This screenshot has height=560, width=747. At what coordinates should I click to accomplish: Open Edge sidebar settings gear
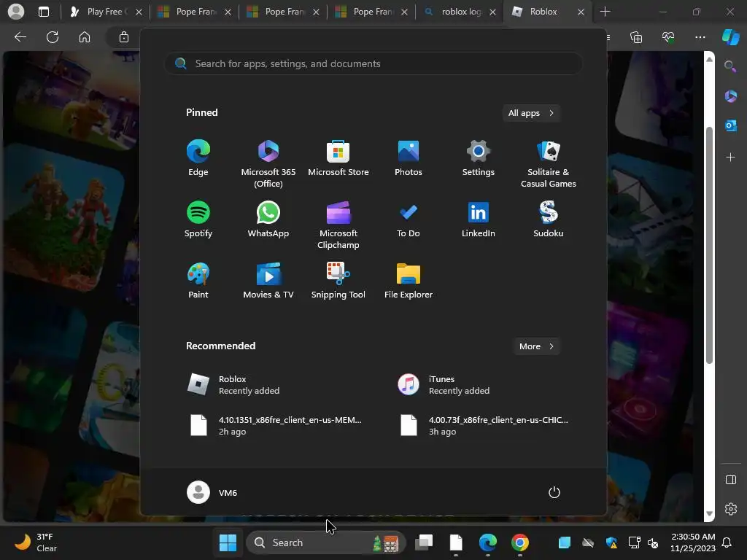[730, 509]
